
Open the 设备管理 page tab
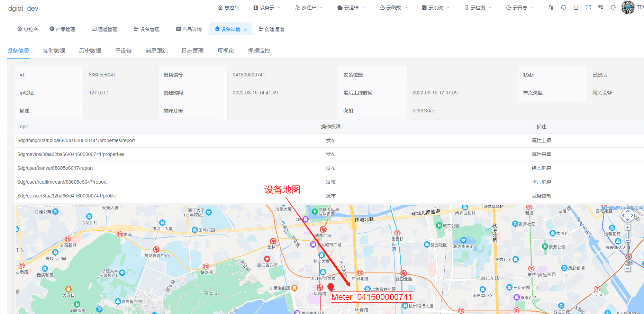150,29
